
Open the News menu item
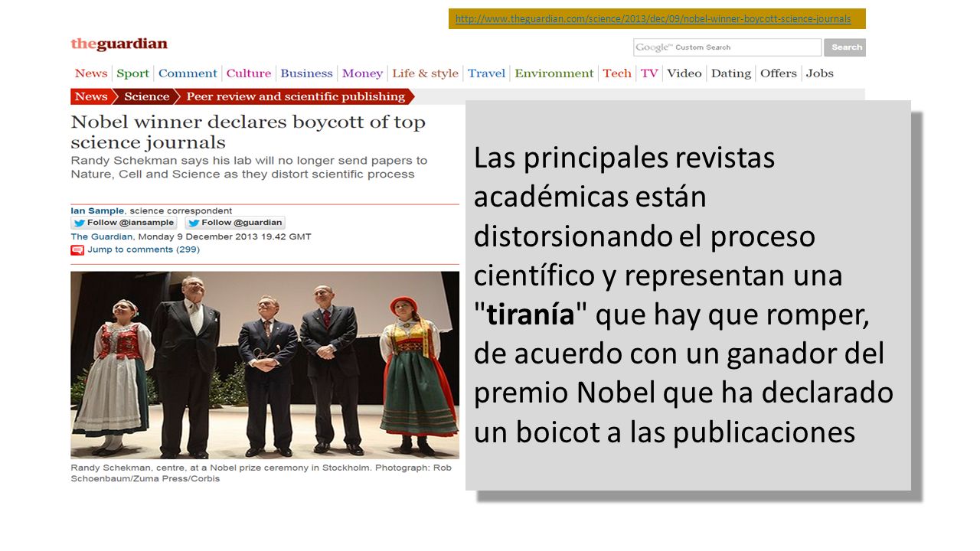[91, 73]
